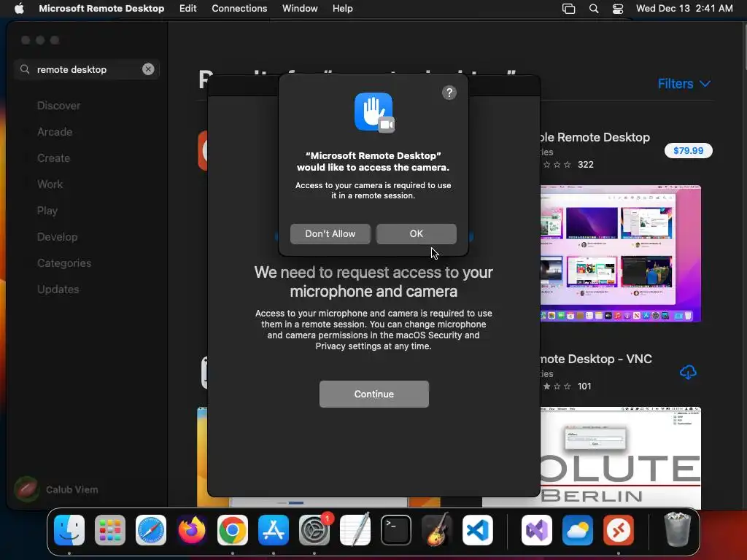
Task: Open Safari from the Dock
Action: tap(151, 530)
